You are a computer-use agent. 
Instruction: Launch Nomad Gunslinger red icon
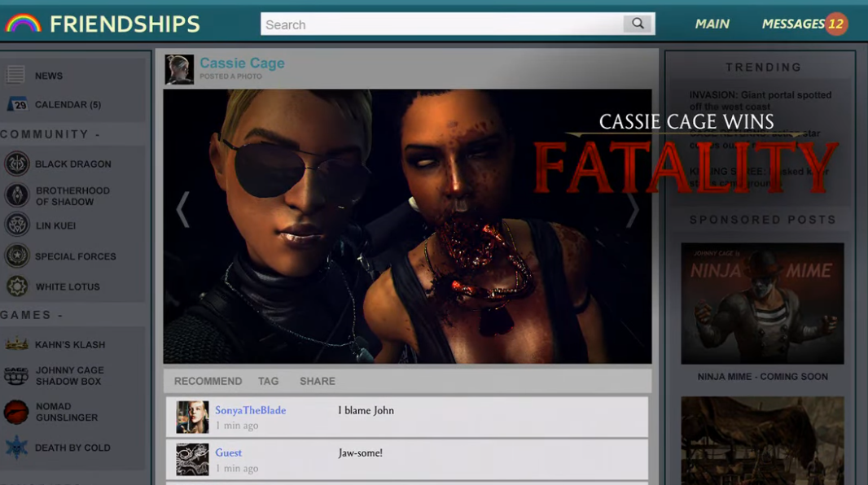point(16,412)
